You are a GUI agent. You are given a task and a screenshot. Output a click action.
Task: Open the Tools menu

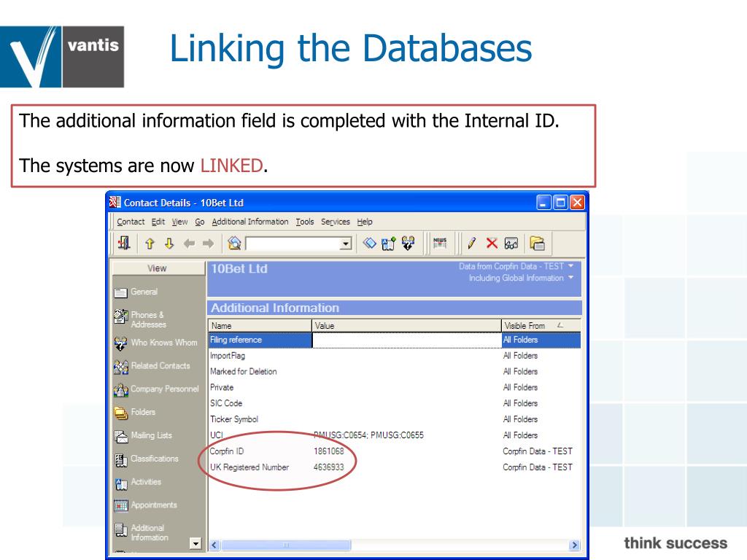pos(305,222)
